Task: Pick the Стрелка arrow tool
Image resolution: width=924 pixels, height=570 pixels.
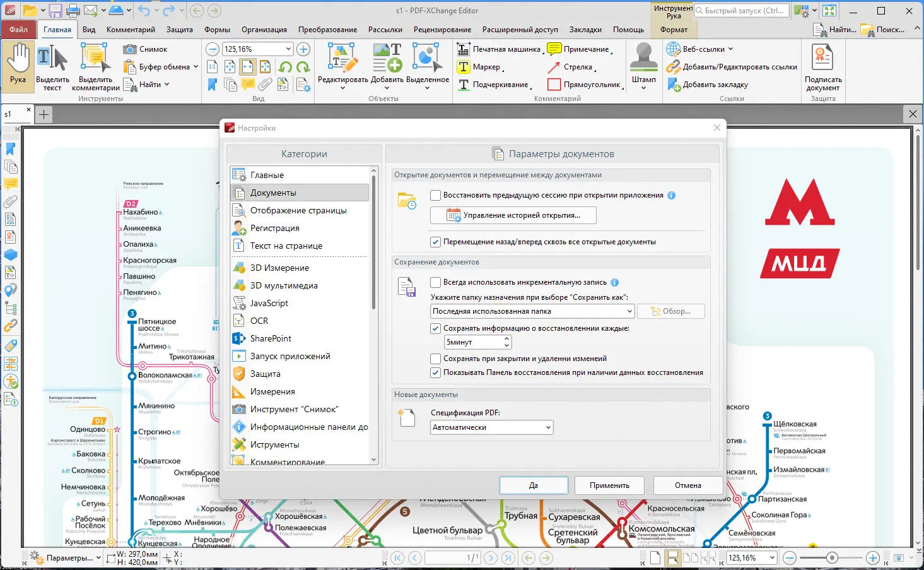Action: pyautogui.click(x=571, y=67)
